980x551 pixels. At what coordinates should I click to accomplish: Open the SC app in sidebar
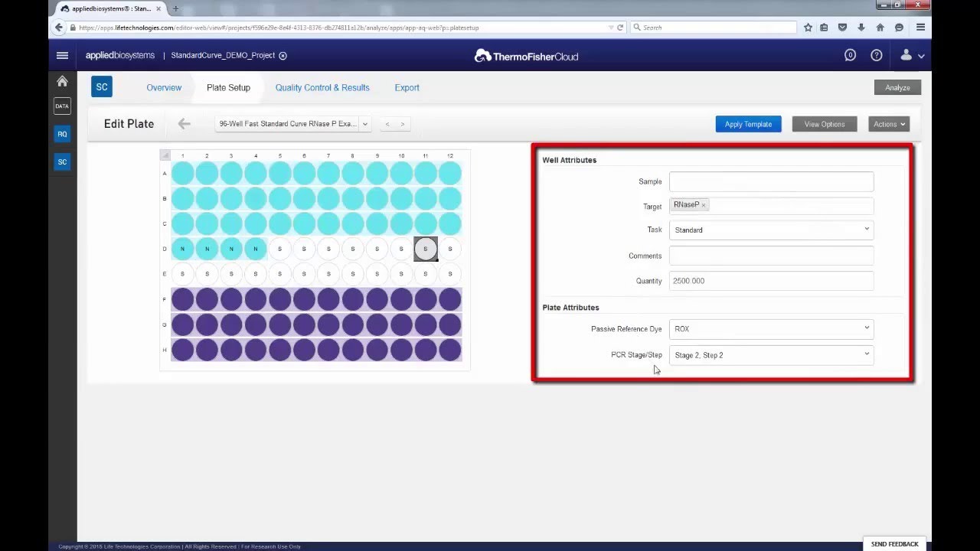[x=62, y=161]
